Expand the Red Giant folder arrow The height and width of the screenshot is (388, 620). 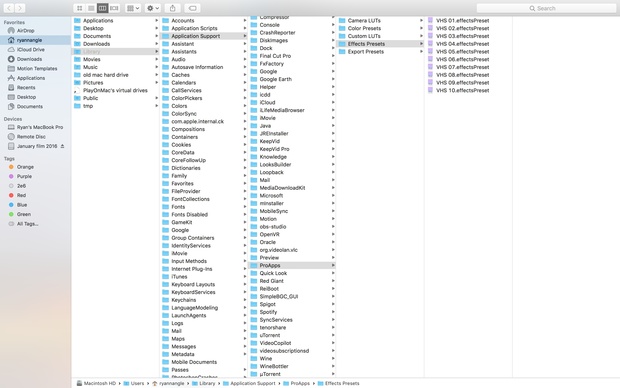333,281
